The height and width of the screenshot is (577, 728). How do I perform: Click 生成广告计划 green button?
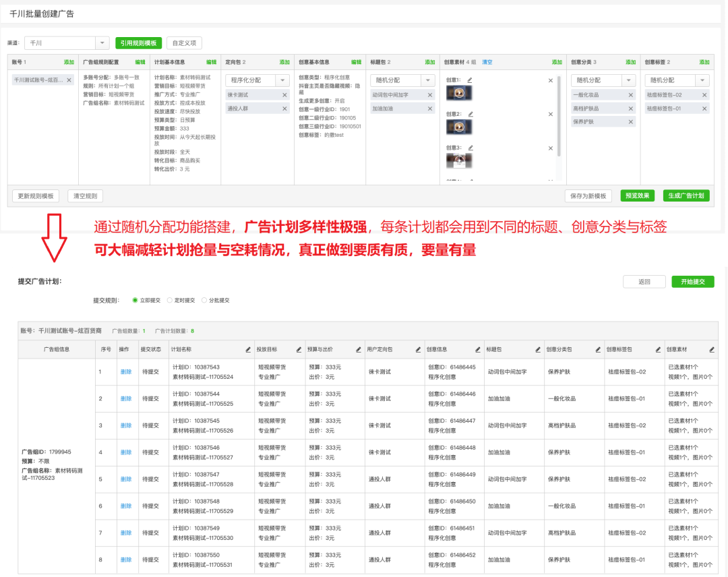tap(686, 196)
